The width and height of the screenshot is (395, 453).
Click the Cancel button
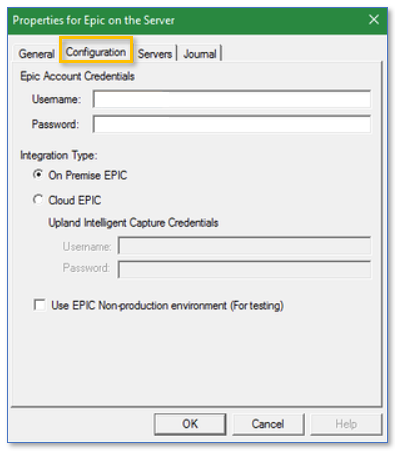[x=268, y=424]
